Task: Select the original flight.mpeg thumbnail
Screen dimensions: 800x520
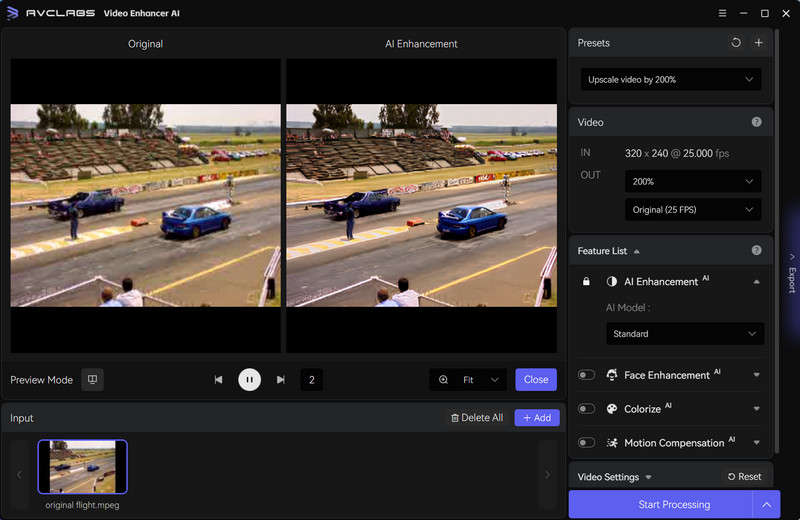Action: (x=82, y=467)
